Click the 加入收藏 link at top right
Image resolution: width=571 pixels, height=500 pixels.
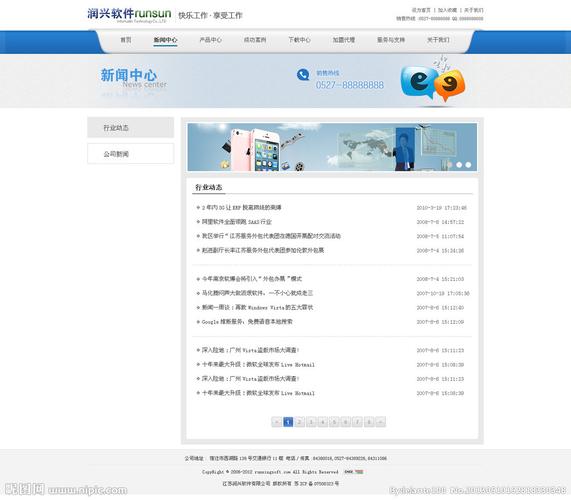pos(447,10)
